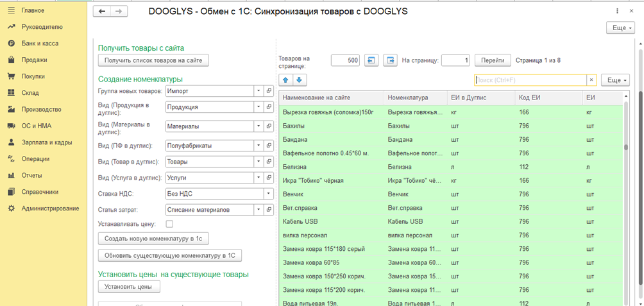
Task: Open the Главное section
Action: point(33,10)
